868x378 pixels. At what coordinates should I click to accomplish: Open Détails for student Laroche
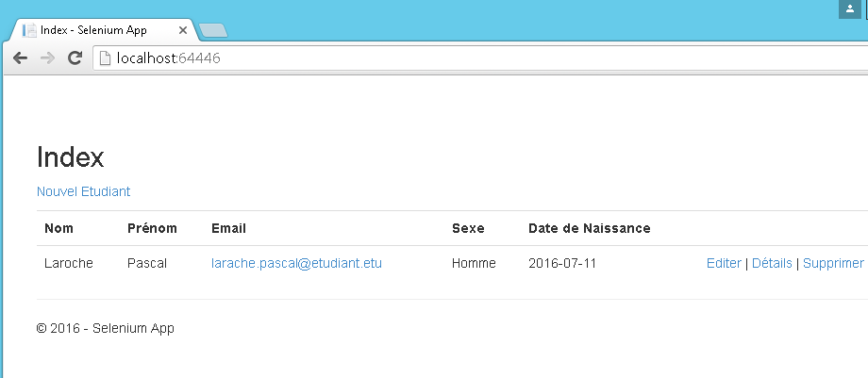coord(772,263)
